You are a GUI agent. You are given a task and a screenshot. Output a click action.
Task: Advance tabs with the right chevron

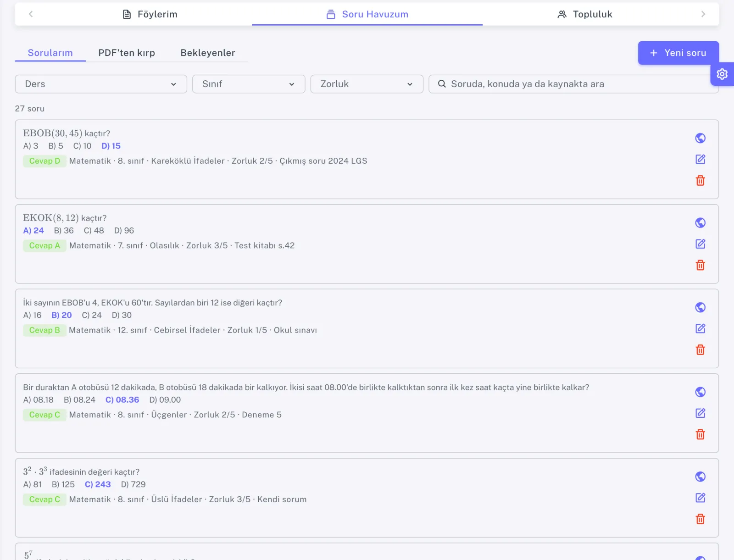703,14
